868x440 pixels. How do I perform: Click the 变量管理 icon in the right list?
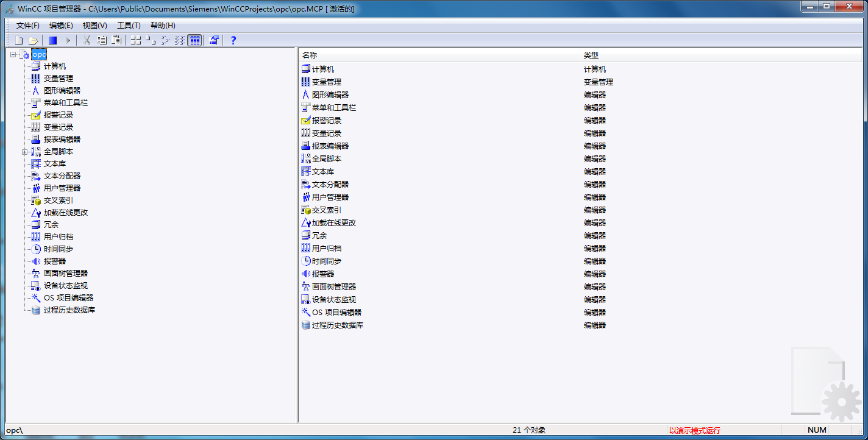306,82
